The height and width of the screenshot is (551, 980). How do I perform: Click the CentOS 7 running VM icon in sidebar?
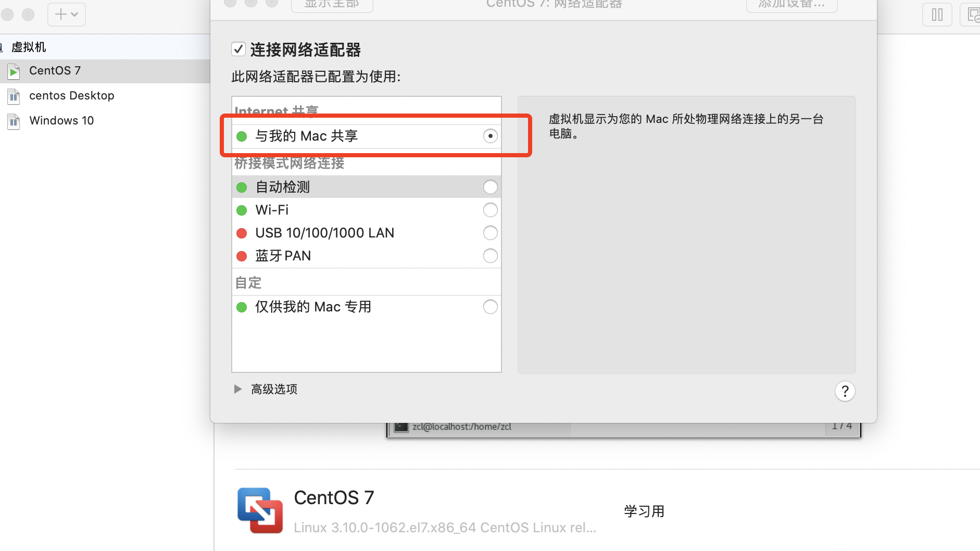(x=14, y=71)
